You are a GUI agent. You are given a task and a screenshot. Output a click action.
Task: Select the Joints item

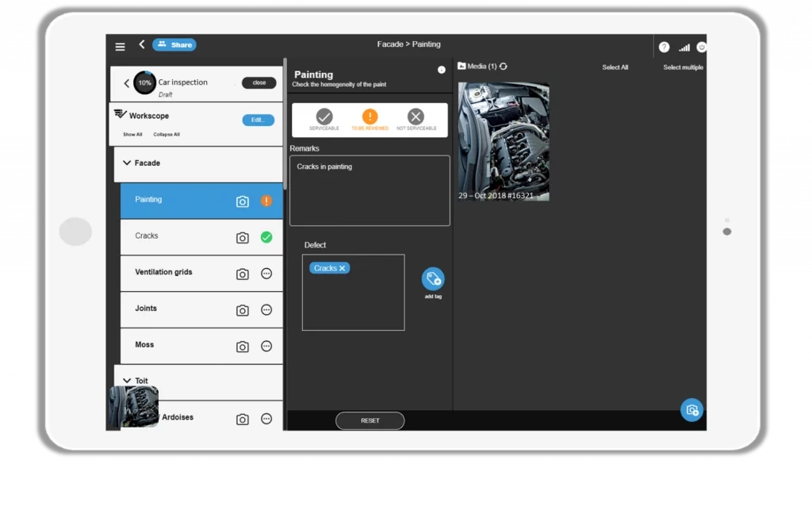tap(201, 309)
